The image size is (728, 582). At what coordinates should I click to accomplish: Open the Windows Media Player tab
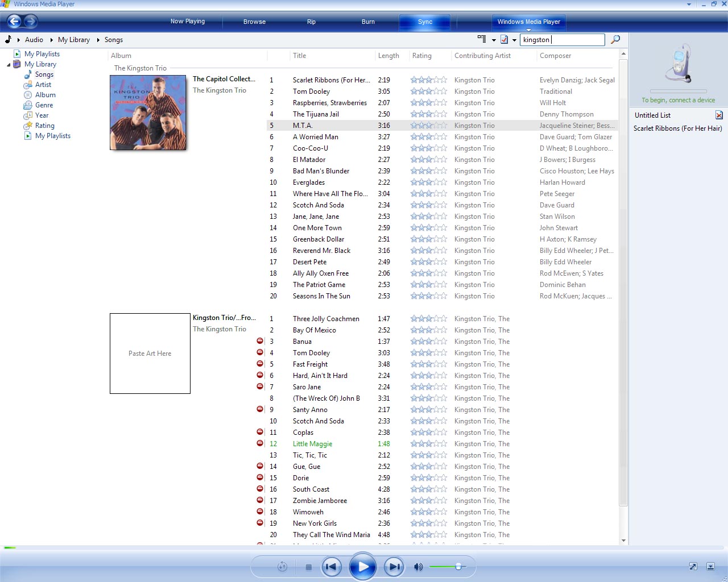[x=528, y=22]
